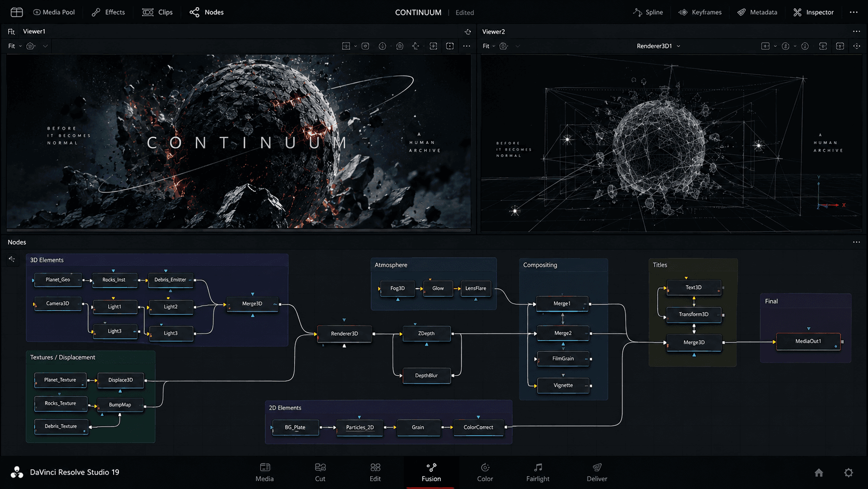Viewport: 868px width, 489px height.
Task: Toggle the Clips panel
Action: click(x=158, y=12)
